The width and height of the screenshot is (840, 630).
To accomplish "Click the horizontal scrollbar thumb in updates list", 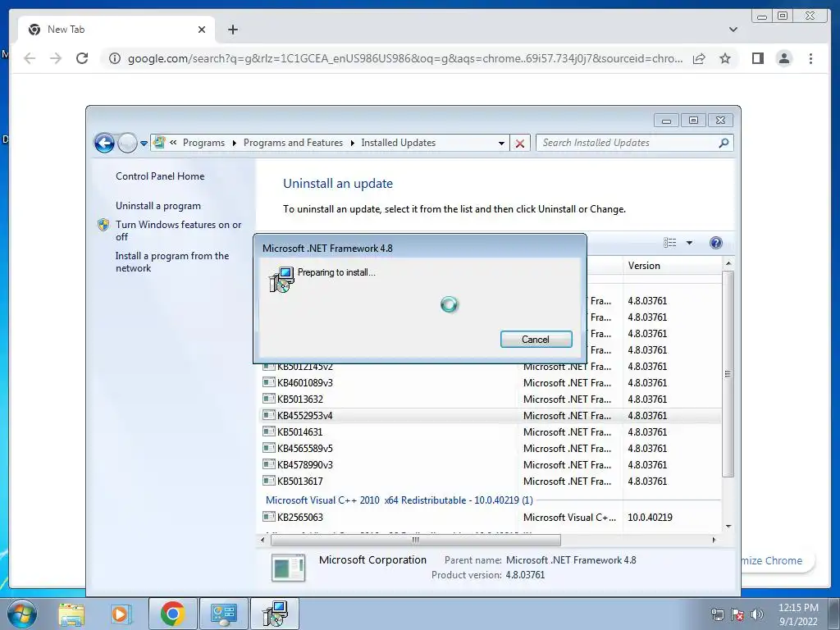I will pos(416,540).
